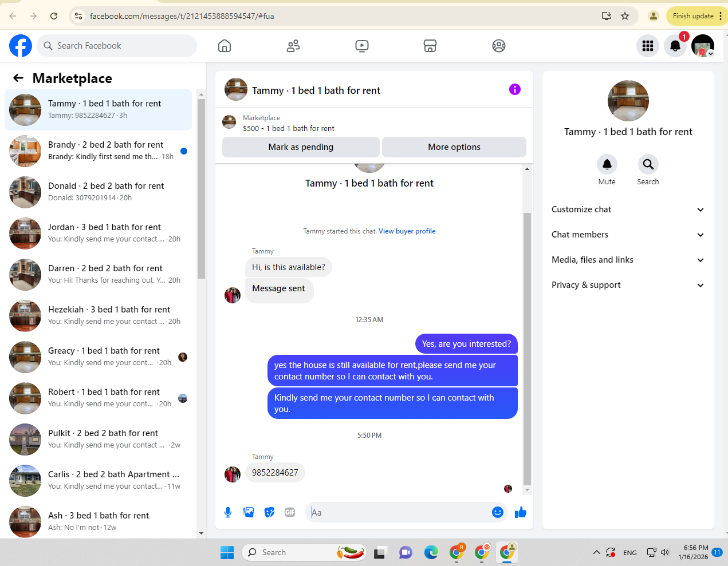Open Darren 2 bed 2 bath conversation
This screenshot has height=566, width=728.
pyautogui.click(x=99, y=275)
